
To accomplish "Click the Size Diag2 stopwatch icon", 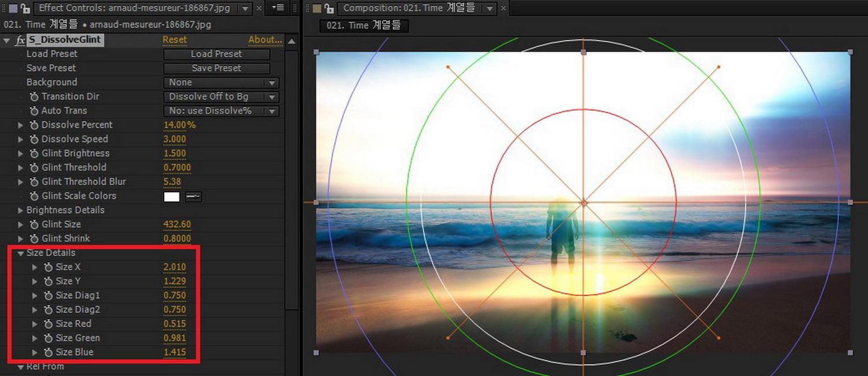I will coord(49,309).
